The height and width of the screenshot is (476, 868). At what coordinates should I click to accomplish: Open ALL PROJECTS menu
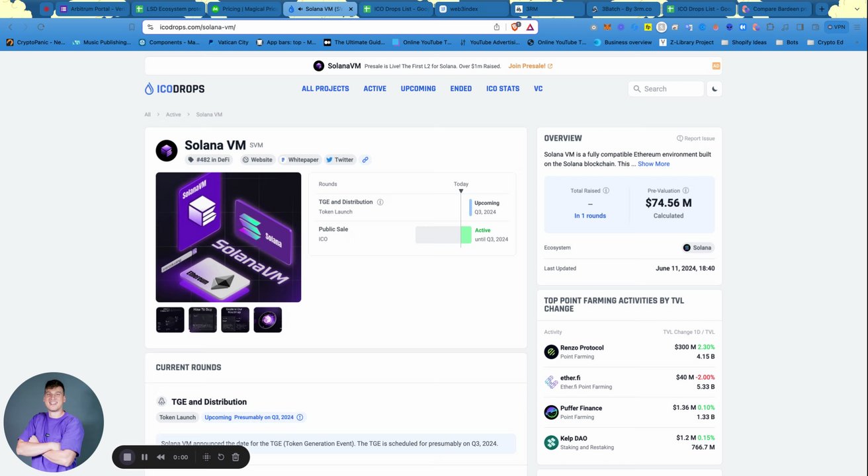[x=325, y=89]
